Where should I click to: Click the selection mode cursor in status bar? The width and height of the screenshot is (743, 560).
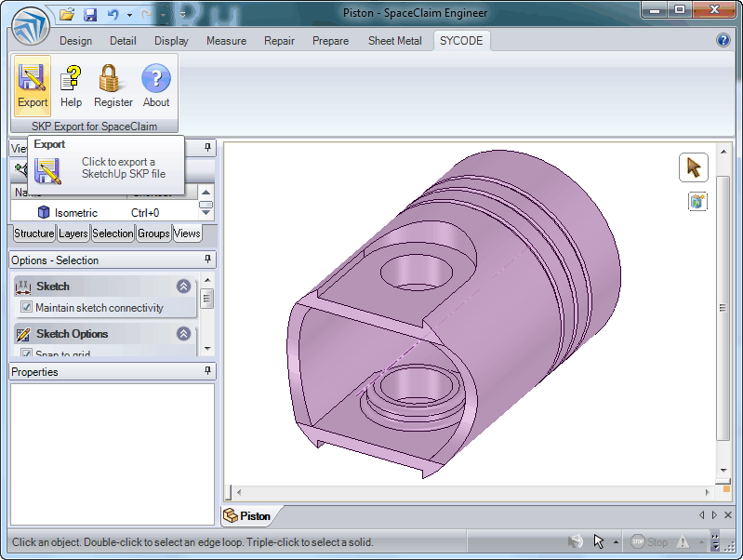599,541
